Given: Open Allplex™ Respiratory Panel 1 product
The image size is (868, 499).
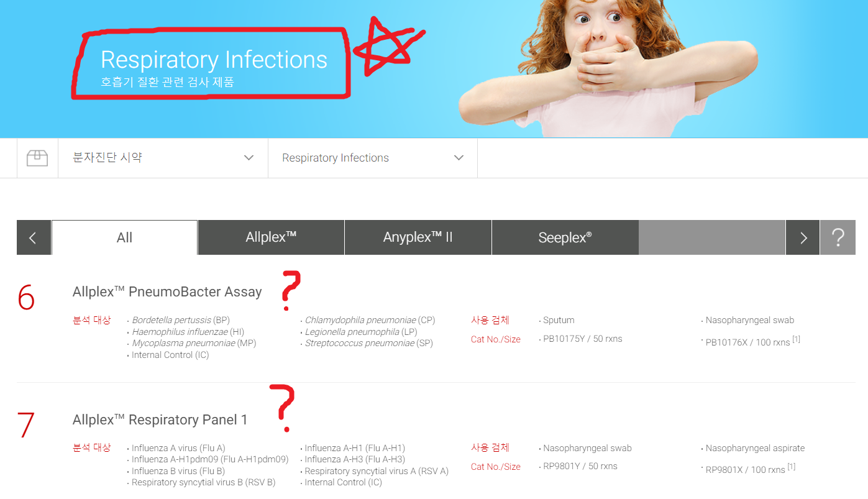Looking at the screenshot, I should click(x=160, y=420).
